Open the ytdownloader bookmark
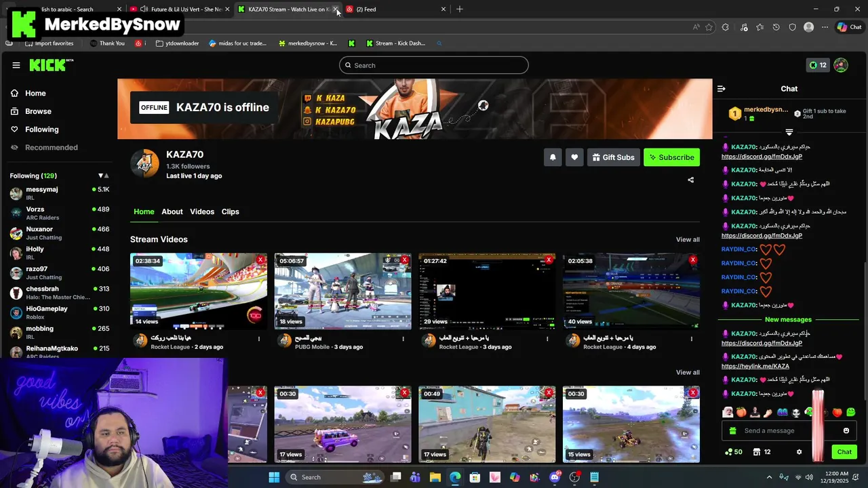868x488 pixels. tap(177, 43)
